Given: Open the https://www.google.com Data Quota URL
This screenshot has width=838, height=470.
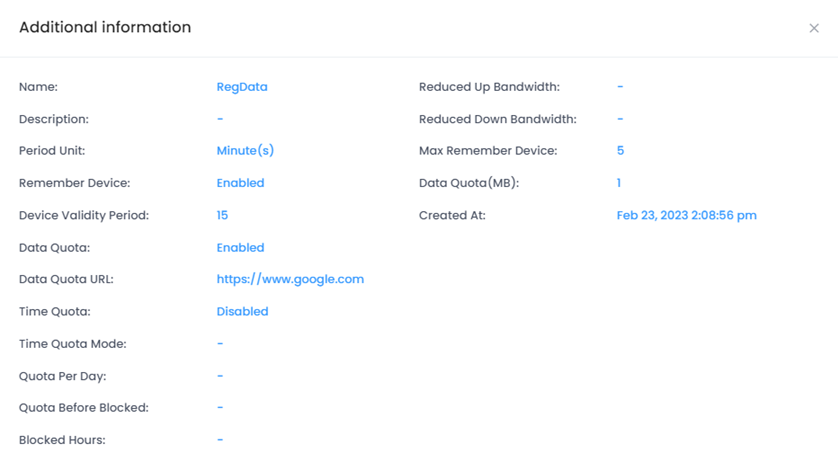Looking at the screenshot, I should [290, 279].
